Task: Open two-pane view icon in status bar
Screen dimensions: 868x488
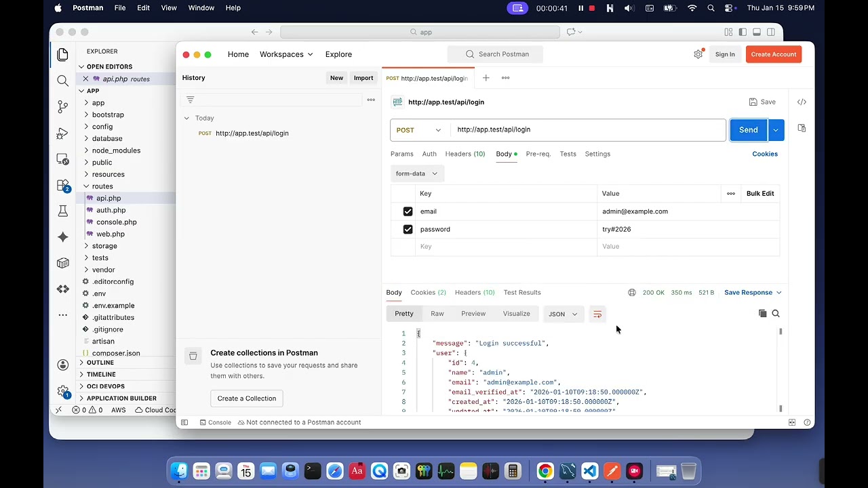Action: [792, 422]
